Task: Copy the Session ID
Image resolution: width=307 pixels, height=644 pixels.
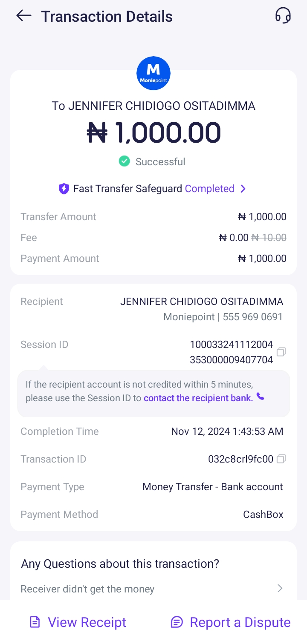Action: point(281,352)
